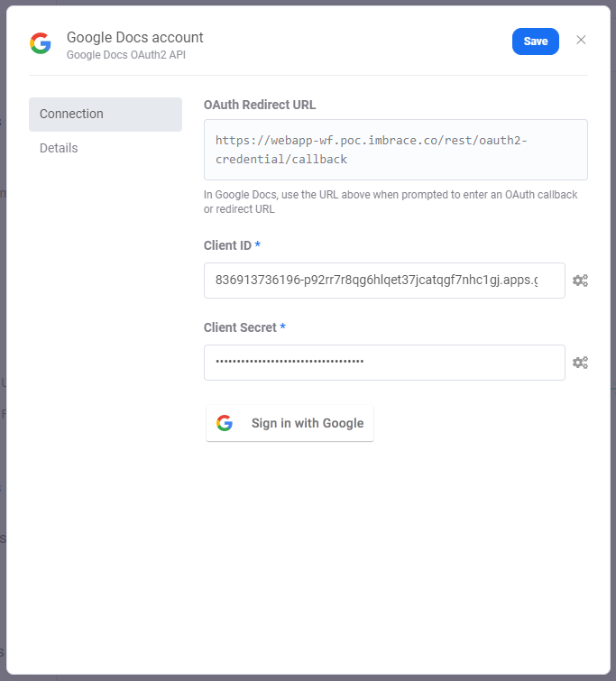The image size is (616, 681).
Task: Focus the Client ID input field
Action: tap(384, 281)
